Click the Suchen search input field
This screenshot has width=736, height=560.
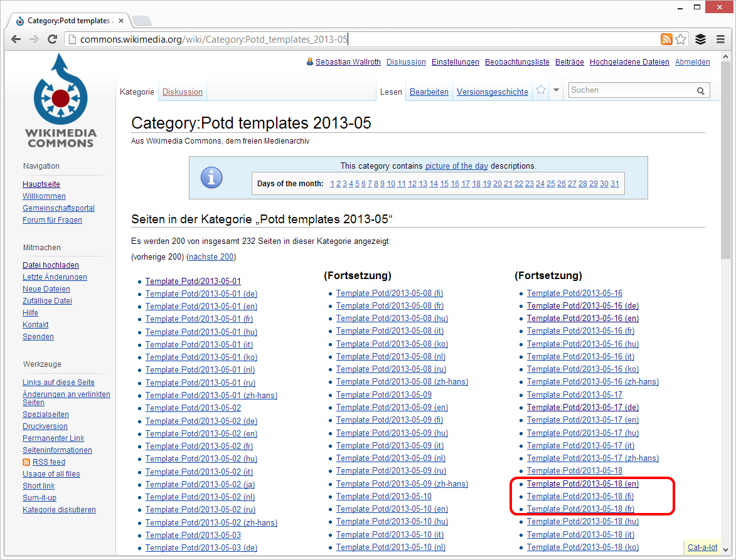point(631,90)
